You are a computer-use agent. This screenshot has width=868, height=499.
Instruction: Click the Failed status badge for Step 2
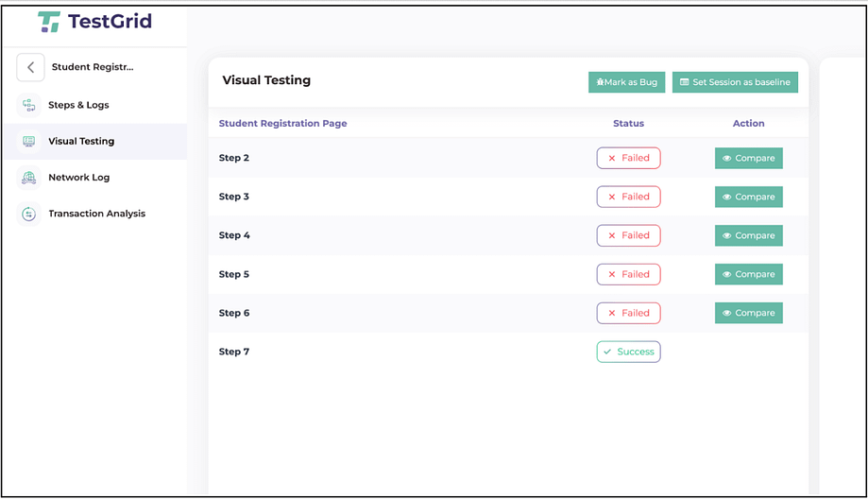click(x=628, y=158)
